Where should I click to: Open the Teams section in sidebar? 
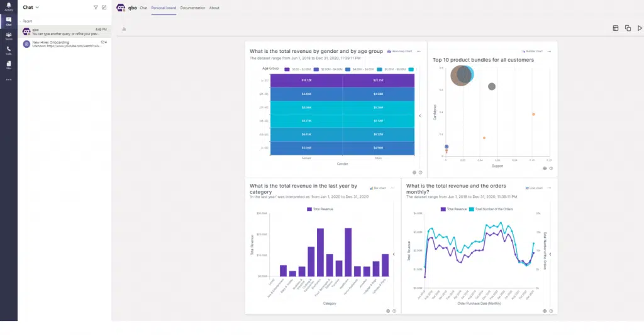pyautogui.click(x=8, y=35)
